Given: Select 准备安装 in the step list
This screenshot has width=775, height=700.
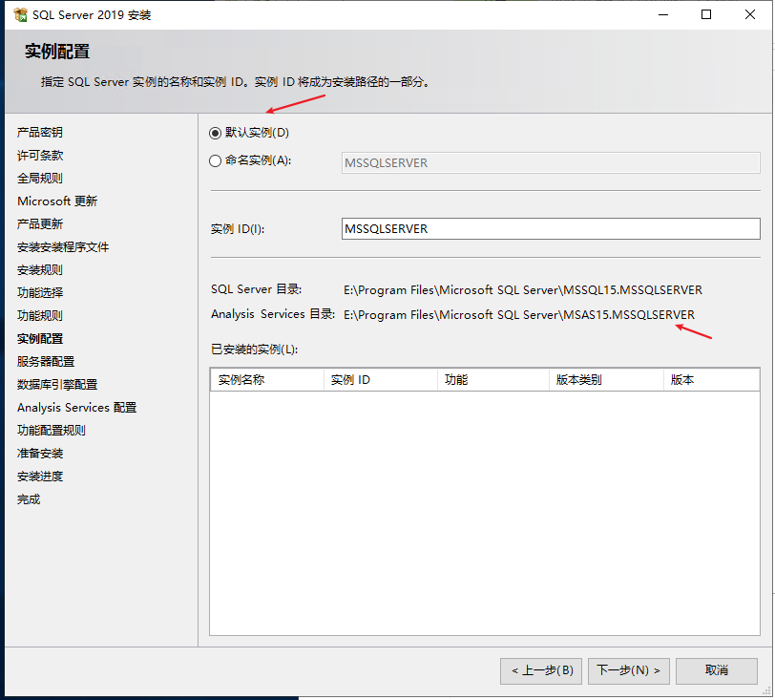Looking at the screenshot, I should 40,454.
